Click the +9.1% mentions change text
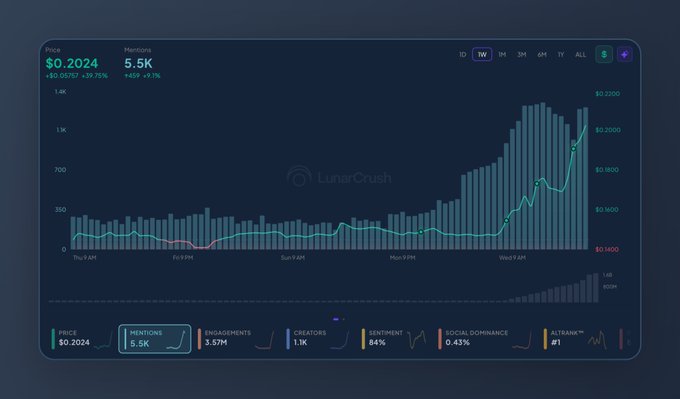The width and height of the screenshot is (680, 399). click(x=151, y=75)
